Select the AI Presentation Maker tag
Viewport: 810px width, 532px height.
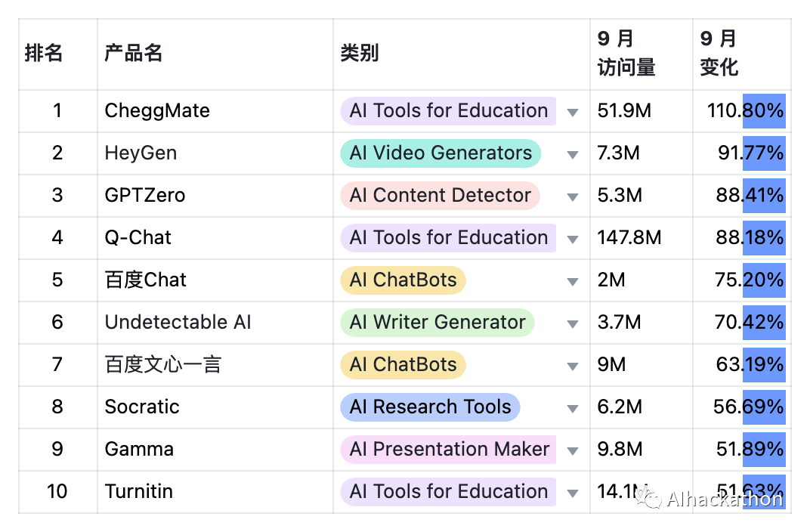tap(448, 450)
